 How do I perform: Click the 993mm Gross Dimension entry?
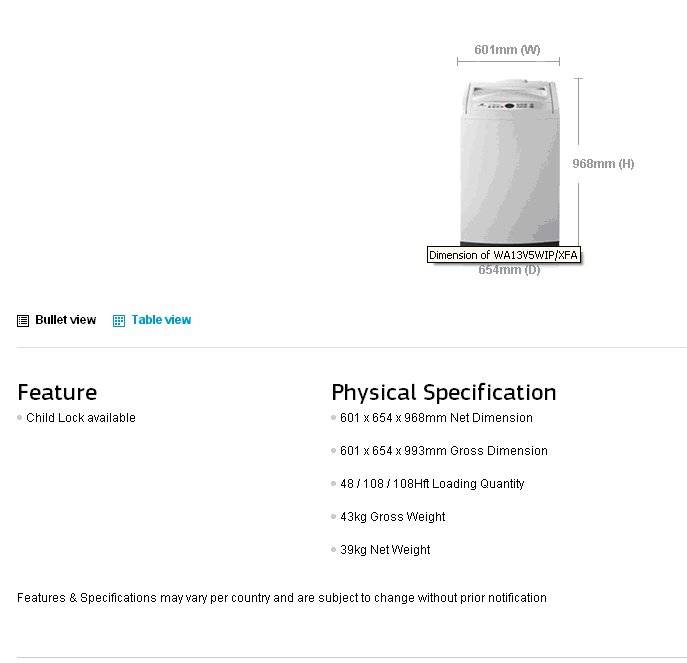[444, 451]
